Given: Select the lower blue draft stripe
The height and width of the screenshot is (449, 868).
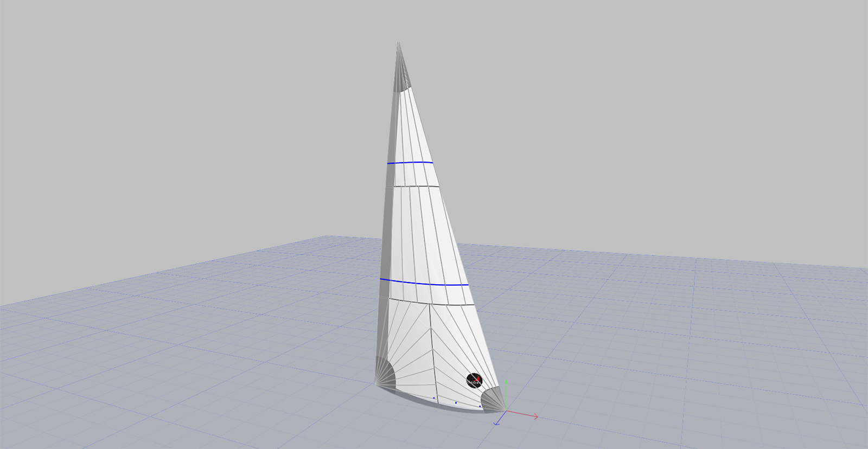Looking at the screenshot, I should tap(423, 283).
